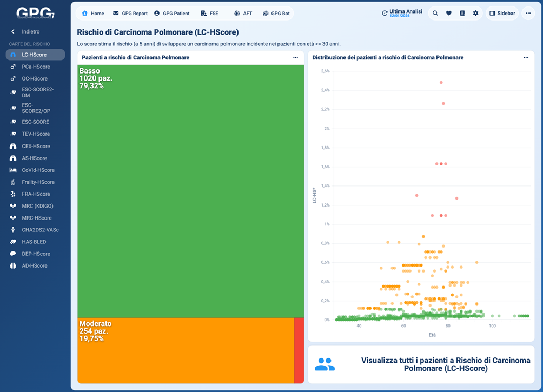Viewport: 543px width, 392px height.
Task: Click Visualizza tutti i pazienti a Rischio link
Action: point(445,364)
